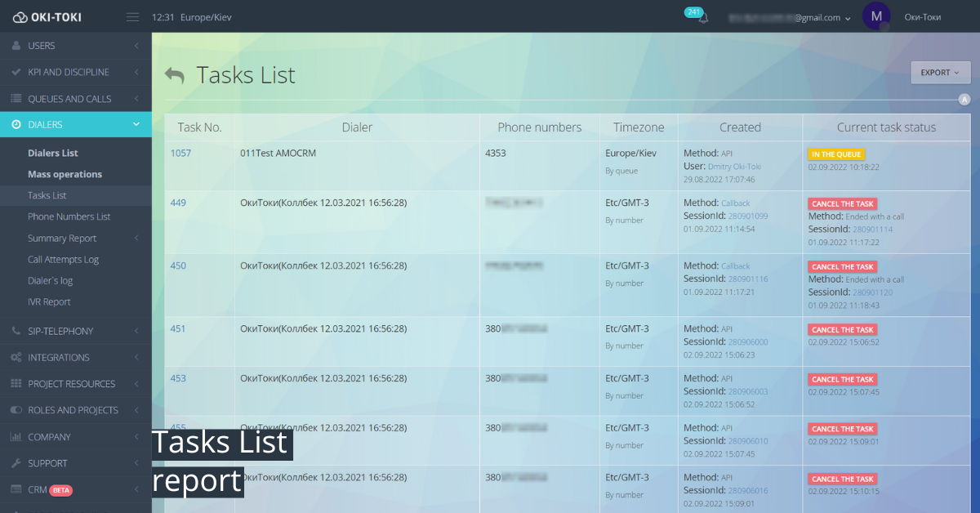Screen dimensions: 980x513
Task: Click the Company sidebar icon
Action: (x=16, y=436)
